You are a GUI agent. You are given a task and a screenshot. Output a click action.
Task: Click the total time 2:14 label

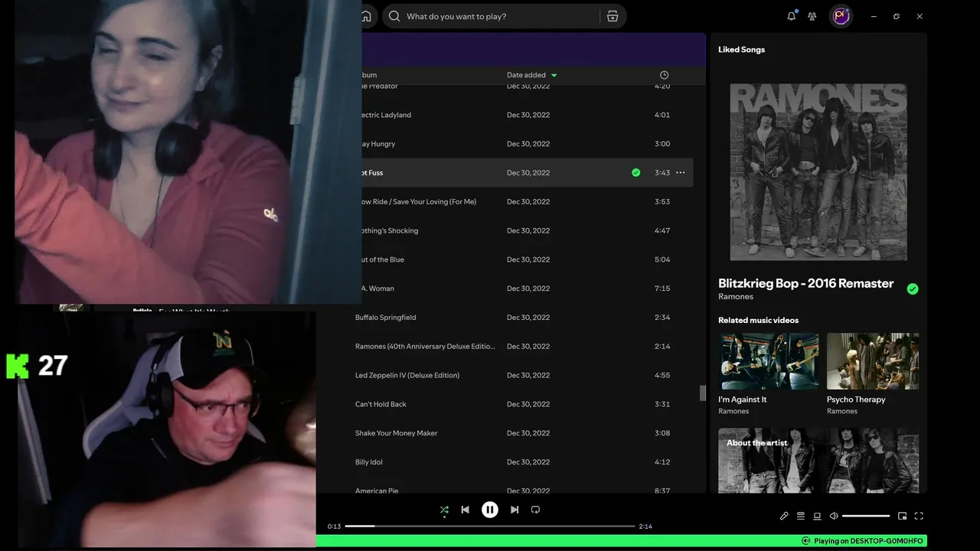(x=645, y=527)
